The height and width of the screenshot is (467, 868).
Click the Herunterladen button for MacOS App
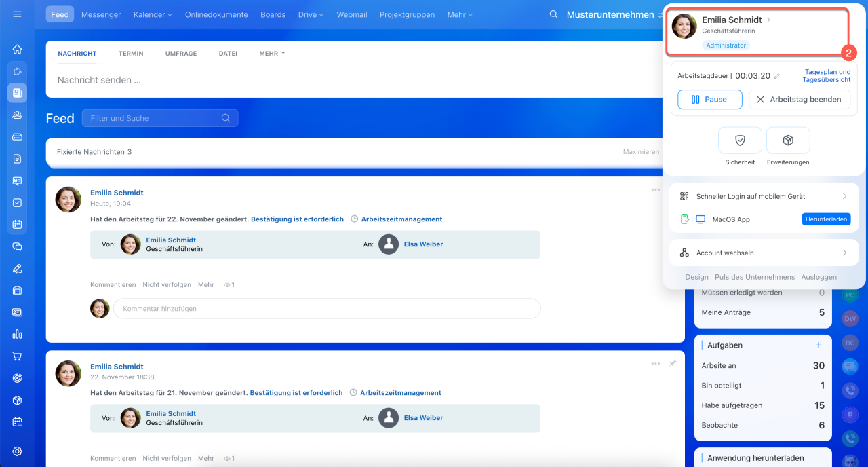(x=826, y=219)
